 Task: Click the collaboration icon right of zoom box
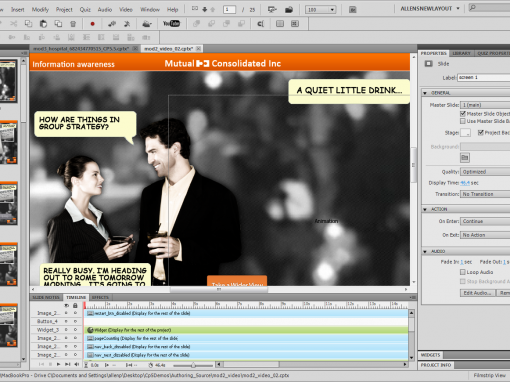pos(352,10)
